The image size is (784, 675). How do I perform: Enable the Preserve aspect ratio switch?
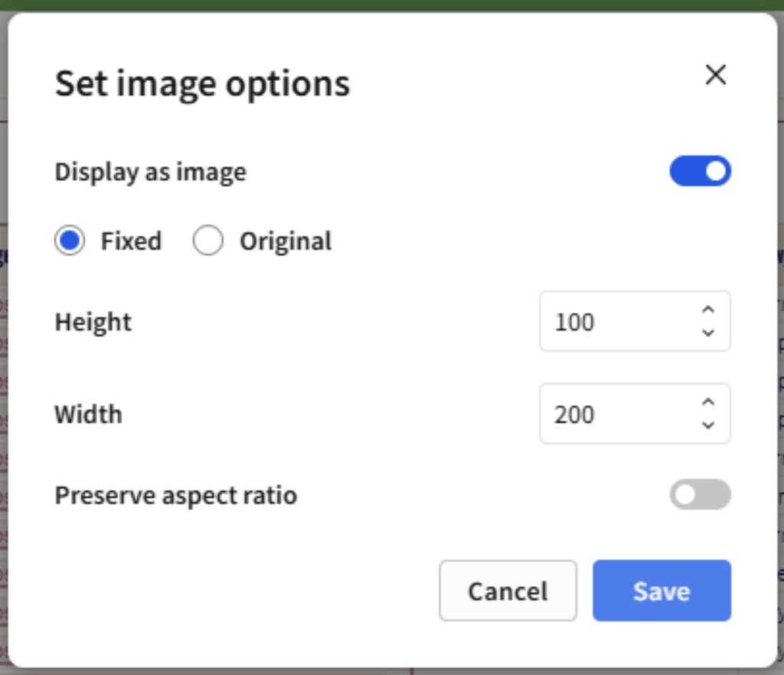(x=700, y=495)
